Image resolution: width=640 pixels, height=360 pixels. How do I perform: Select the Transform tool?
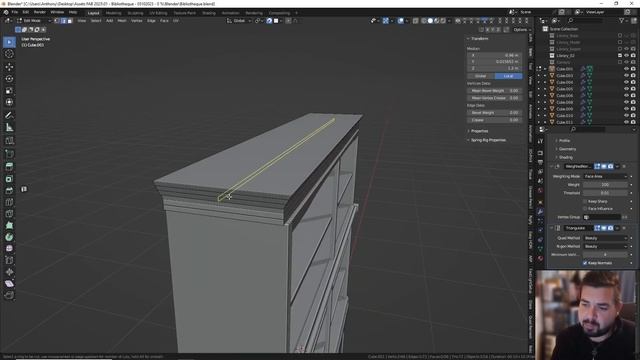point(9,102)
